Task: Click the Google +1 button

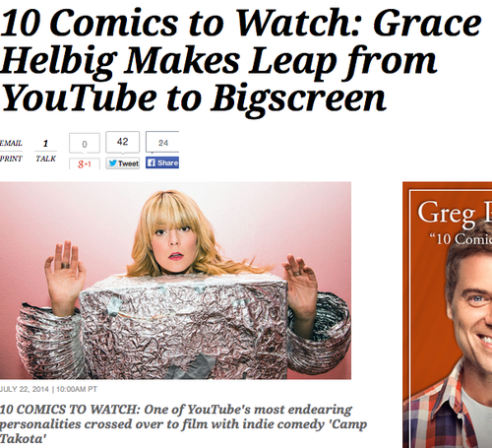Action: point(85,163)
